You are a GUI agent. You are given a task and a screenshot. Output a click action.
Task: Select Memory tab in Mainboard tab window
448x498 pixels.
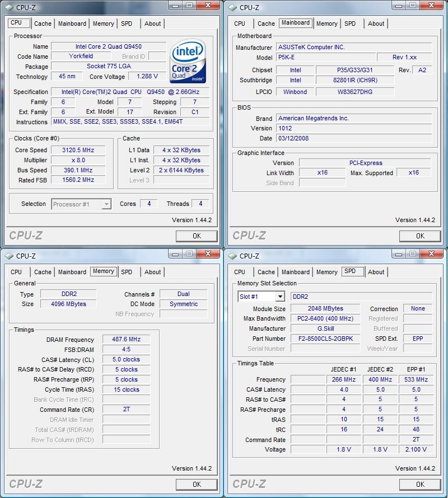[x=327, y=24]
